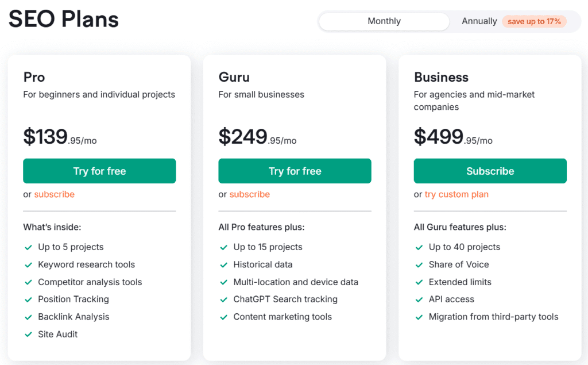The height and width of the screenshot is (365, 588).
Task: Click the checkmark beside Competitor analysis tools
Action: click(28, 282)
